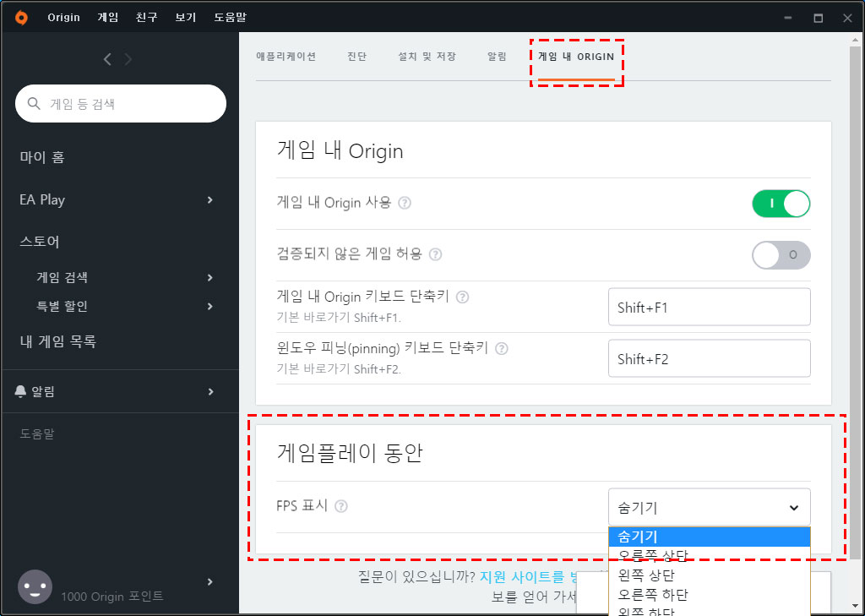The image size is (865, 616).
Task: Open help icon for 게임 내 Origin 사용
Action: tap(405, 203)
